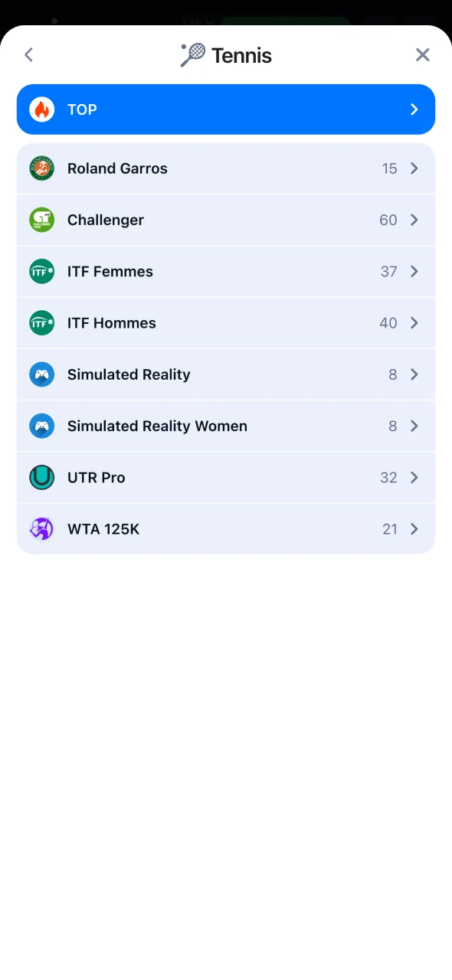Tap the ITF Hommes logo icon
This screenshot has width=452, height=980.
tap(42, 323)
